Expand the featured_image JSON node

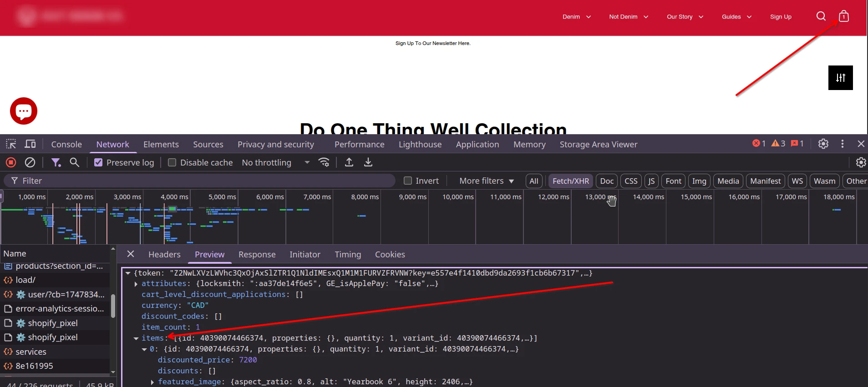click(x=152, y=382)
